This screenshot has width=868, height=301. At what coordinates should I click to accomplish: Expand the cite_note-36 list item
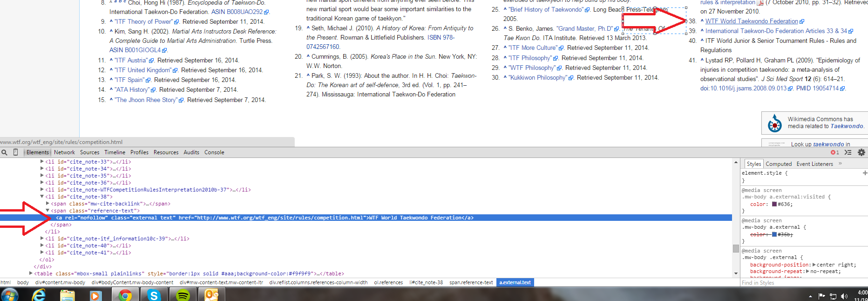click(x=42, y=183)
